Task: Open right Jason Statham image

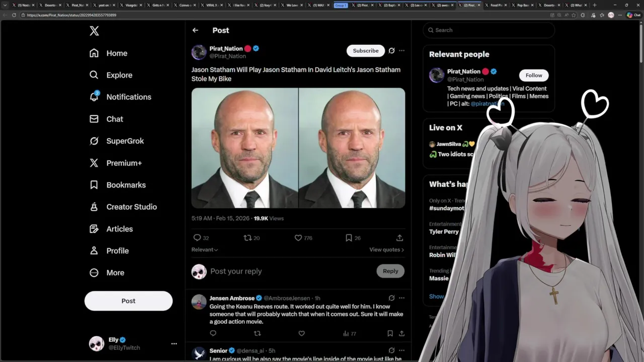Action: [x=352, y=148]
